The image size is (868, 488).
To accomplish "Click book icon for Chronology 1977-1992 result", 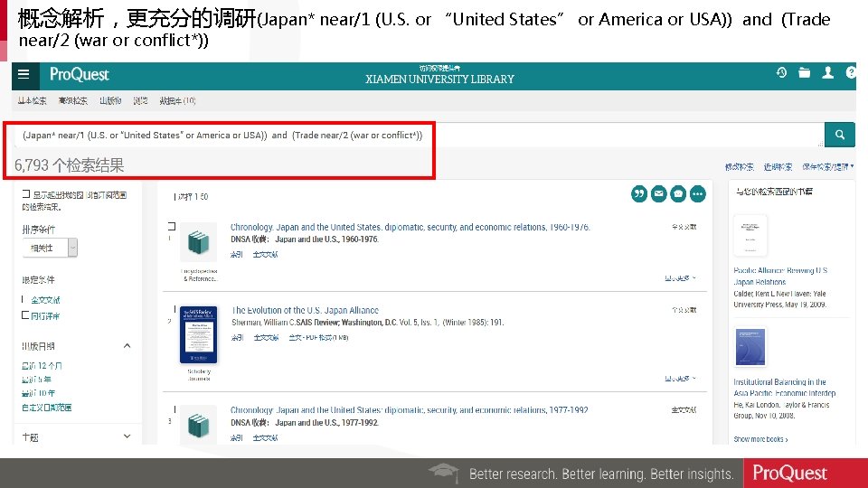I will 198,425.
